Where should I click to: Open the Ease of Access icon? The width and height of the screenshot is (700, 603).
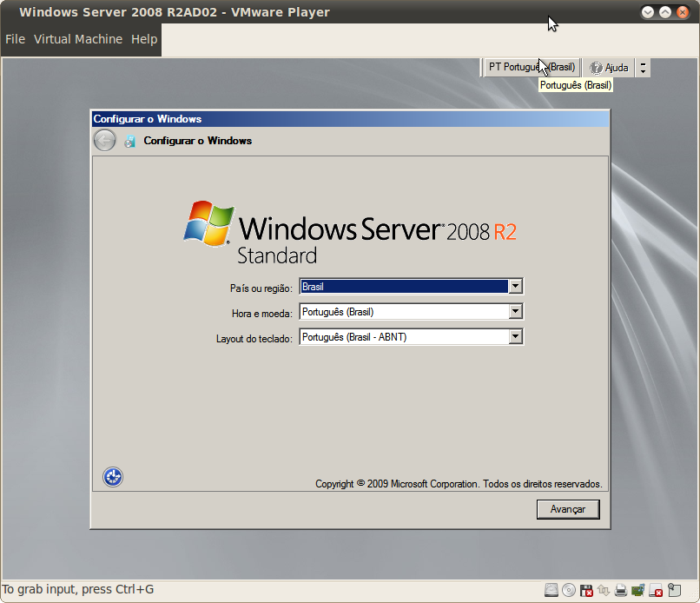click(x=113, y=477)
